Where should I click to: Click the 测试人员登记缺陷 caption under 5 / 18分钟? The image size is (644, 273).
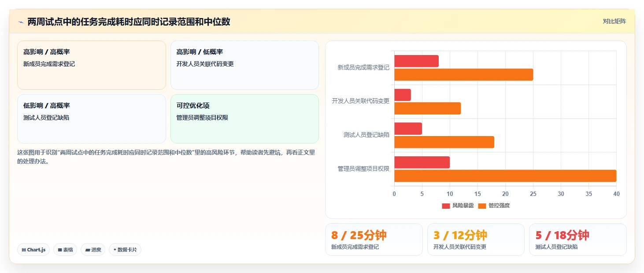[556, 247]
